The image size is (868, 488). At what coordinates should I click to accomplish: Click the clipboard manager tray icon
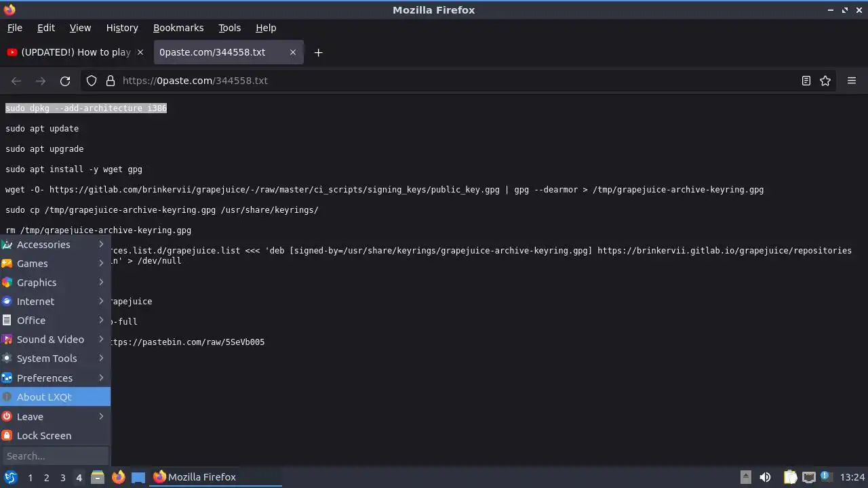[790, 477]
